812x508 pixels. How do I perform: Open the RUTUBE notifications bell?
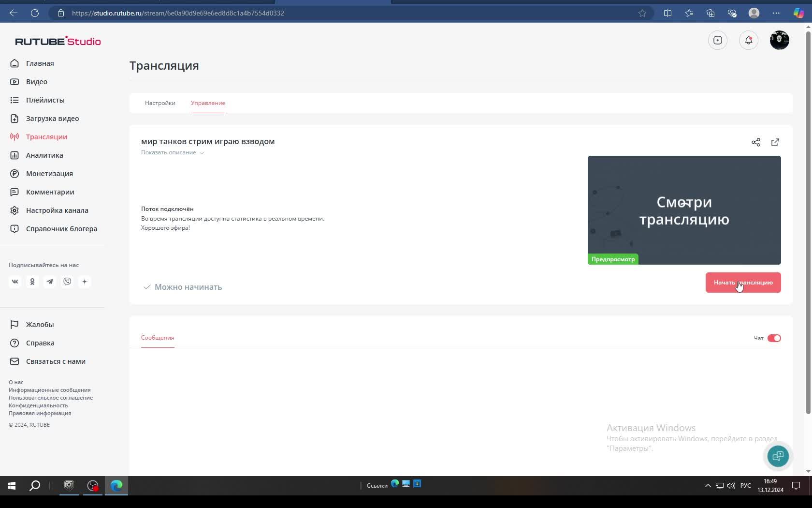(x=749, y=40)
